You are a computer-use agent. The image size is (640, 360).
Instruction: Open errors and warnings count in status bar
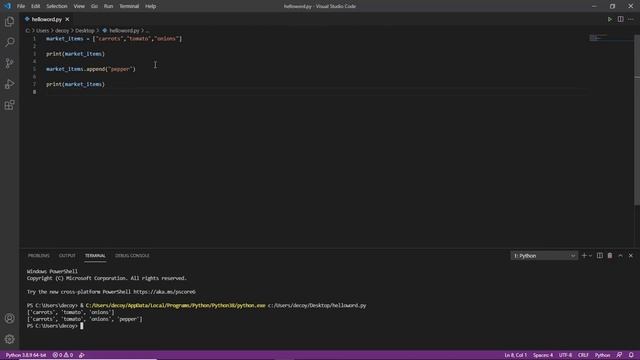point(63,355)
